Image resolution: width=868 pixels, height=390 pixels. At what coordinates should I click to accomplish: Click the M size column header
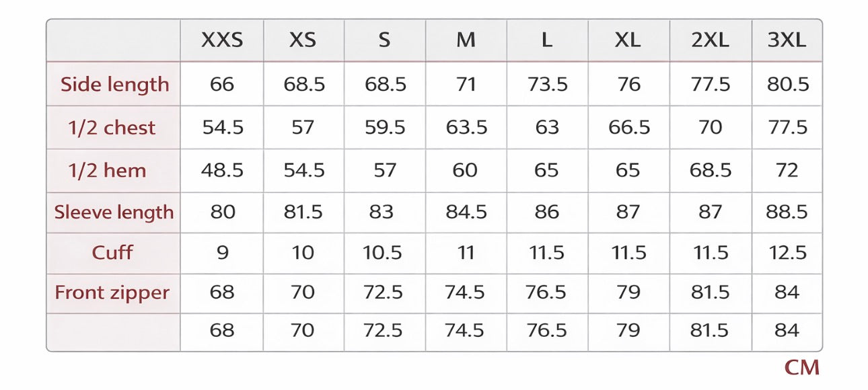point(466,40)
